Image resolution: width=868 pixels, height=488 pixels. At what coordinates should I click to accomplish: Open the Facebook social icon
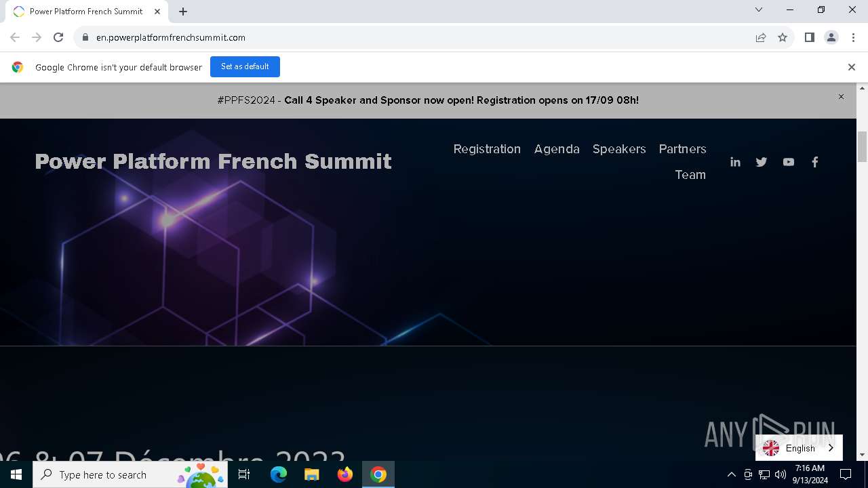pos(814,162)
